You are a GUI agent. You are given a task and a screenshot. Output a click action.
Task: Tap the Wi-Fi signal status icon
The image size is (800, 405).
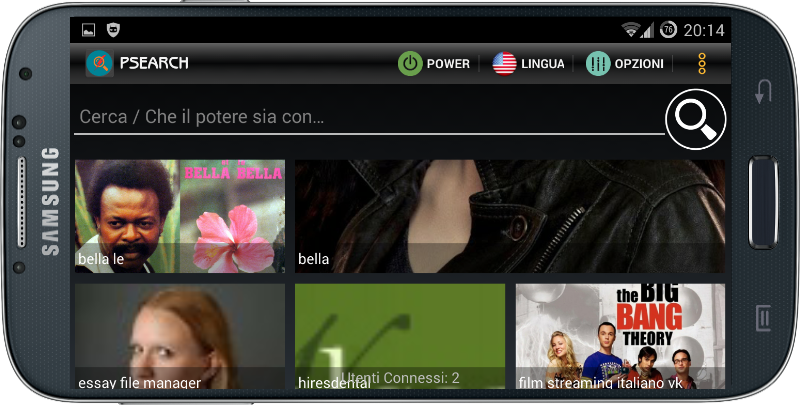point(631,30)
